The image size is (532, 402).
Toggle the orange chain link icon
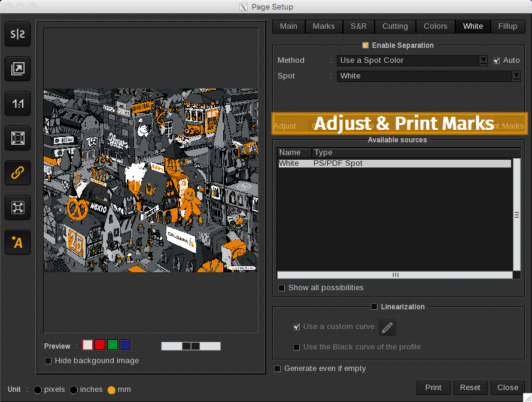tap(18, 173)
